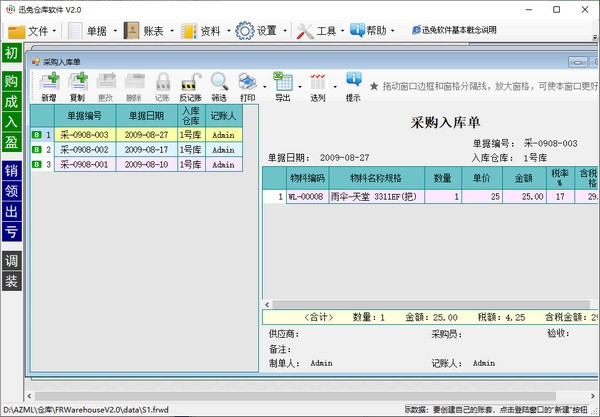The width and height of the screenshot is (600, 417).
Task: Open the 文件 menu
Action: 29,31
